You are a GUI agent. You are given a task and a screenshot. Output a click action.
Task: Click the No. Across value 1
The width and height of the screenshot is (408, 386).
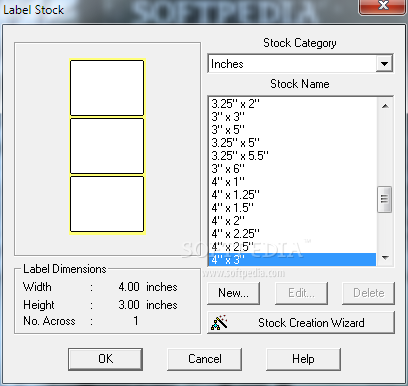[x=136, y=321]
